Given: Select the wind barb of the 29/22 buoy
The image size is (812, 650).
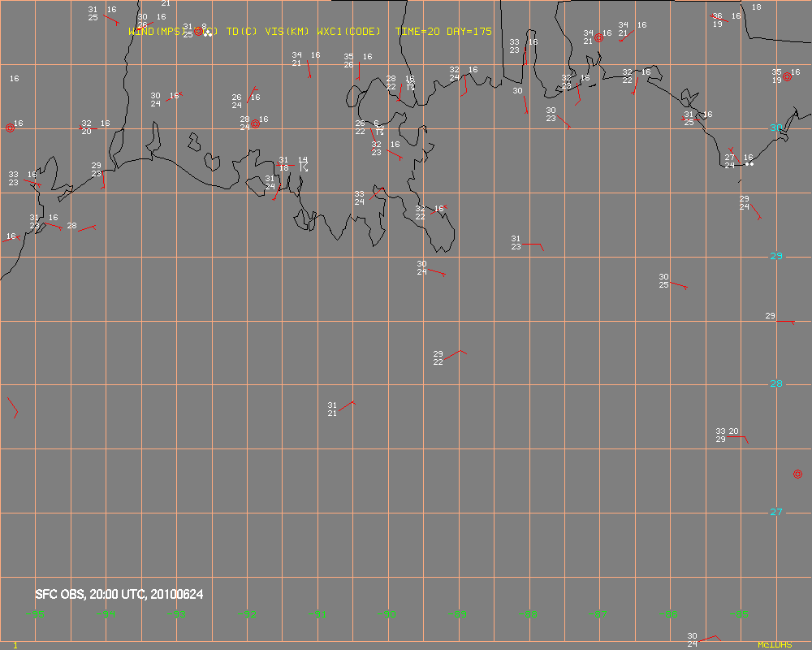Looking at the screenshot, I should click(456, 355).
